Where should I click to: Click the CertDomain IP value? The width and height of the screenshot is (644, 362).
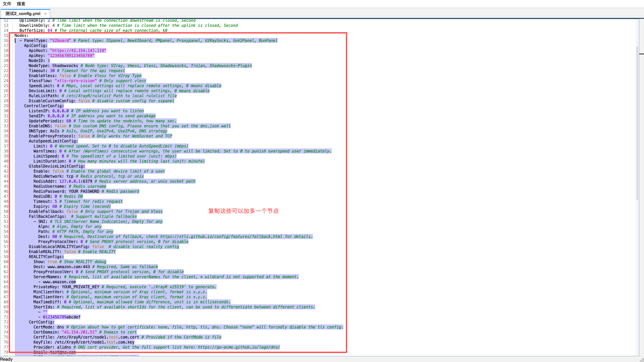pyautogui.click(x=79, y=332)
